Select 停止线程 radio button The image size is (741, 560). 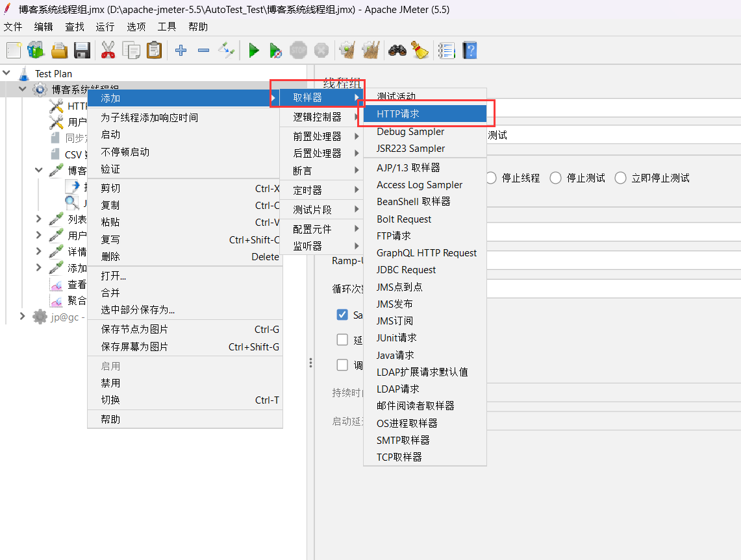coord(492,178)
